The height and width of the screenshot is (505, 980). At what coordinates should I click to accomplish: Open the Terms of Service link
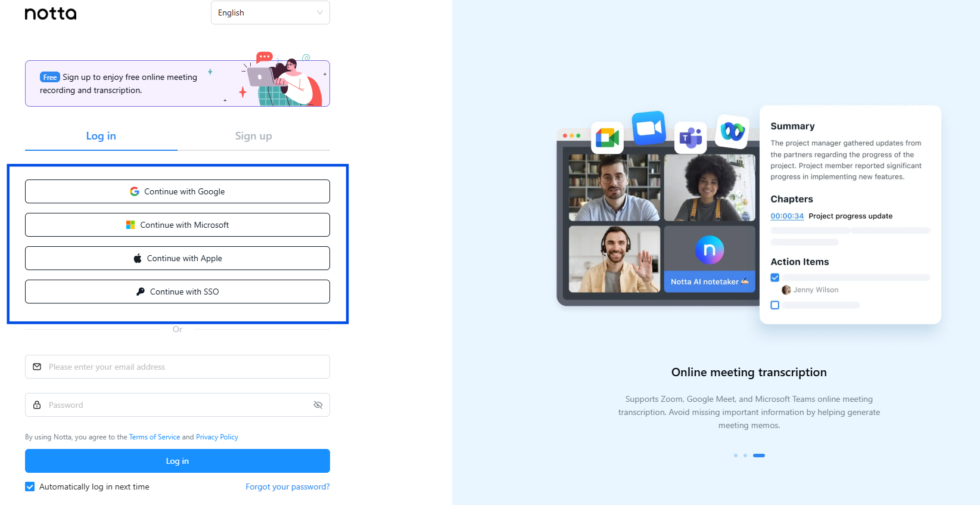(x=154, y=437)
